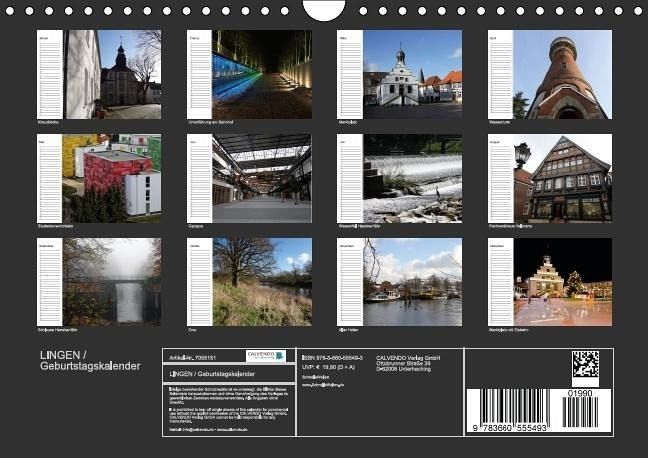The height and width of the screenshot is (458, 648).
Task: Select the snowy weir waterfall photo
Action: tap(412, 178)
